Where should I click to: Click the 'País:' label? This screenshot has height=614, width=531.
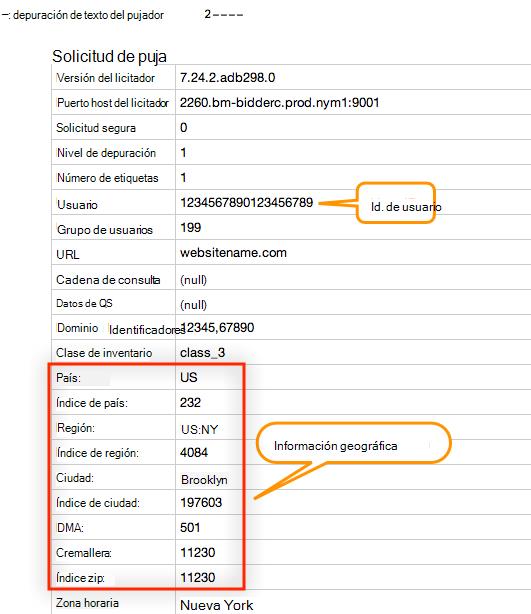tap(69, 378)
